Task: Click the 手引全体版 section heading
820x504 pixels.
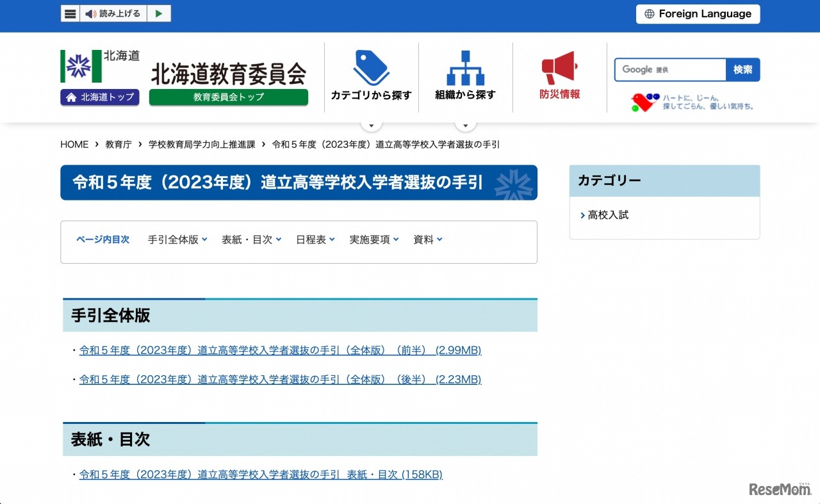Action: click(110, 315)
